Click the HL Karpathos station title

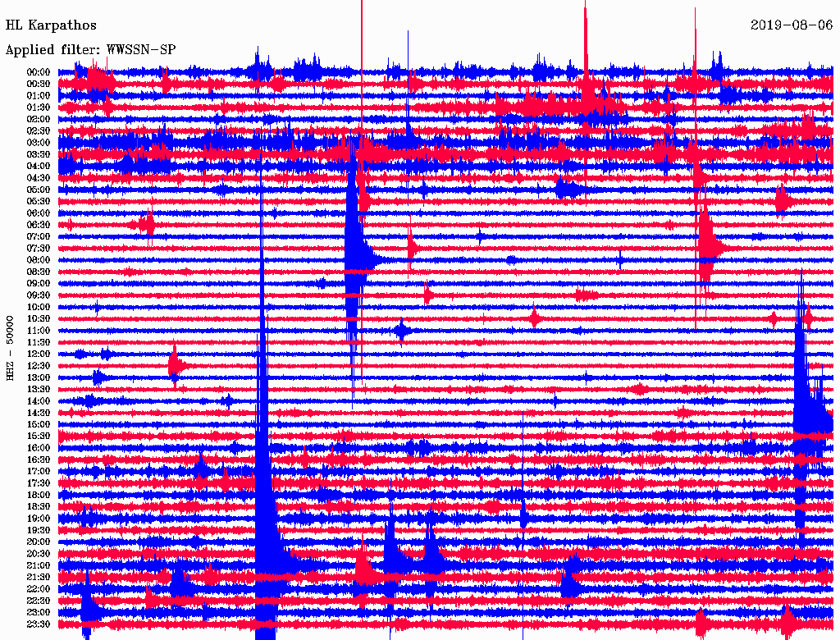tap(51, 25)
